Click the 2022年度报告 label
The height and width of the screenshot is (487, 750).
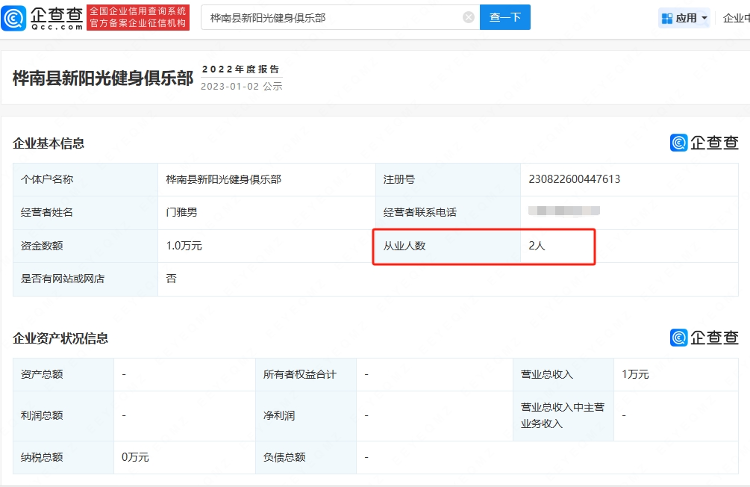(241, 69)
